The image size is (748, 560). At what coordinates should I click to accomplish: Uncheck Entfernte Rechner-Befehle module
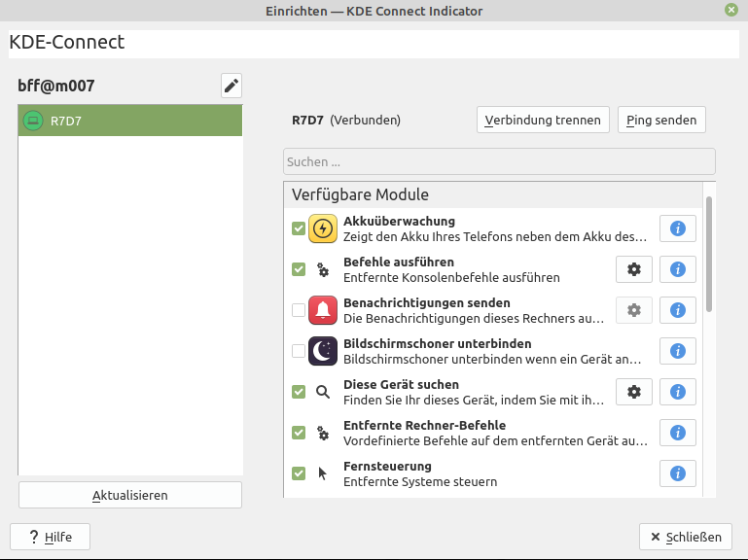[x=299, y=433]
